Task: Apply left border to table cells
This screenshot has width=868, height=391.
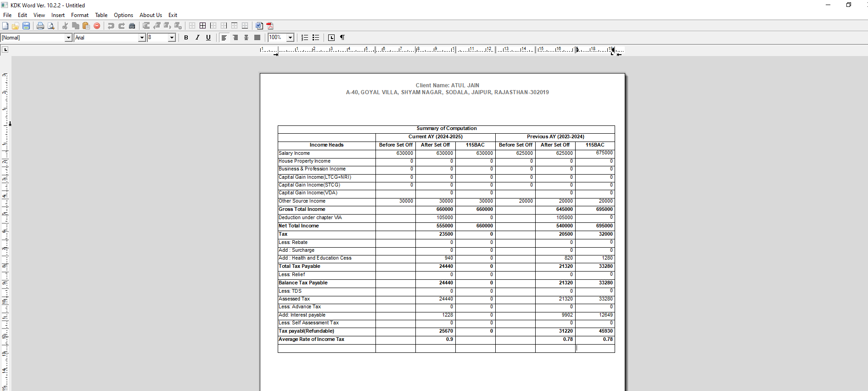Action: 213,26
